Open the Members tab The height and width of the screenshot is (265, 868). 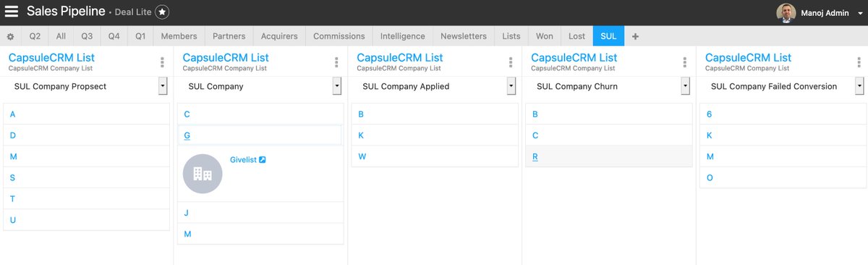(x=179, y=36)
